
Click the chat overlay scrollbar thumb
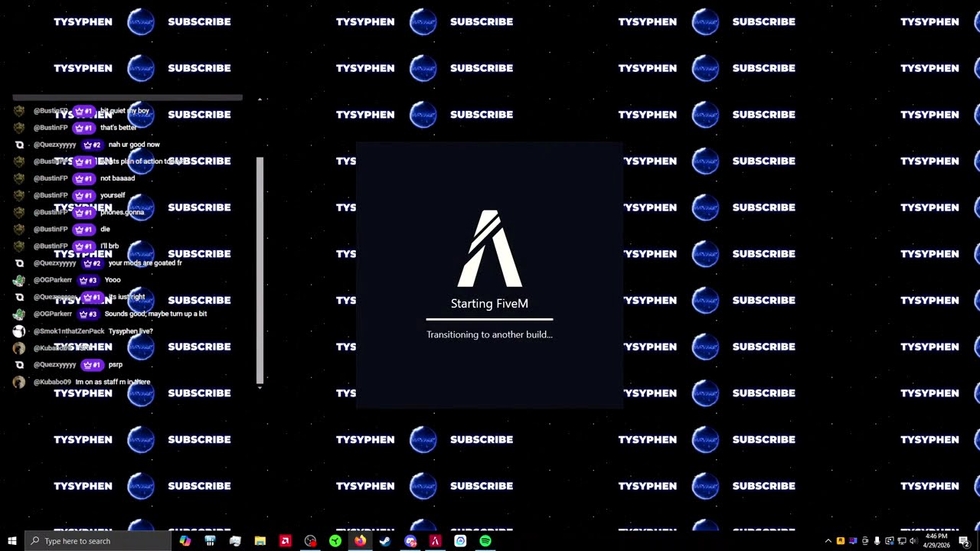260,269
